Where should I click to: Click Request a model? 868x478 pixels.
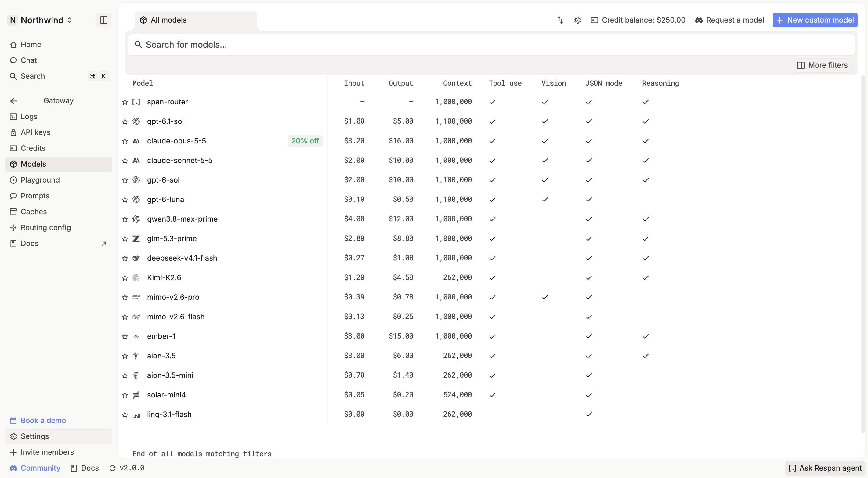pos(729,20)
